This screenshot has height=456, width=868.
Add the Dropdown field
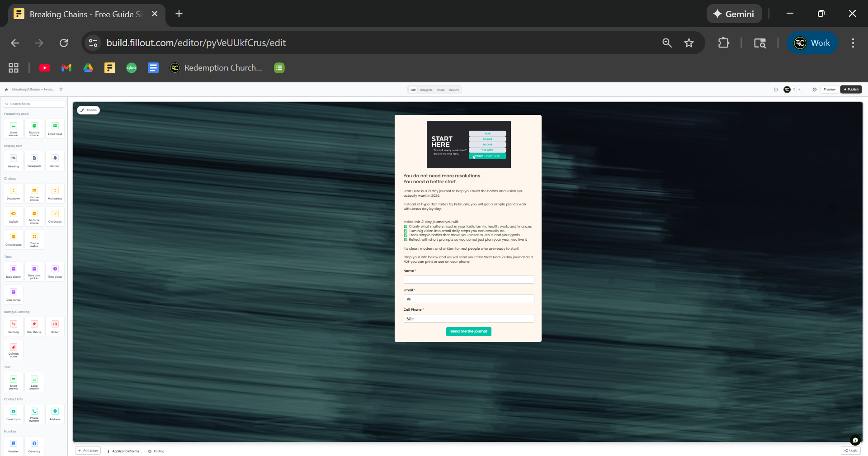point(14,193)
